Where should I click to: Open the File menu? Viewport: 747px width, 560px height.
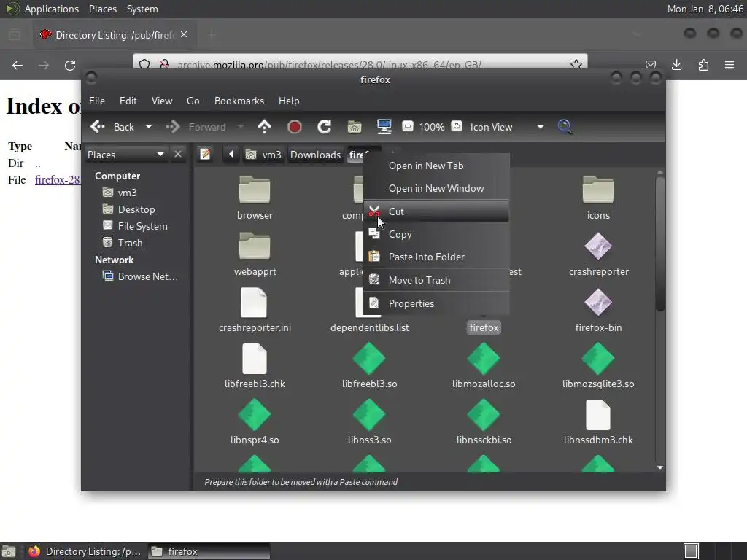pyautogui.click(x=97, y=101)
